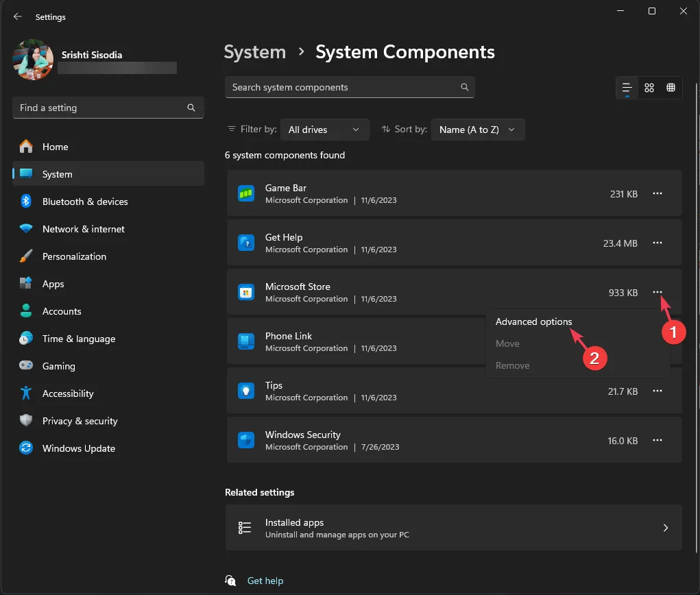Click the page scrollbar on the right edge
Screen dimensions: 700x595
pyautogui.click(x=697, y=317)
